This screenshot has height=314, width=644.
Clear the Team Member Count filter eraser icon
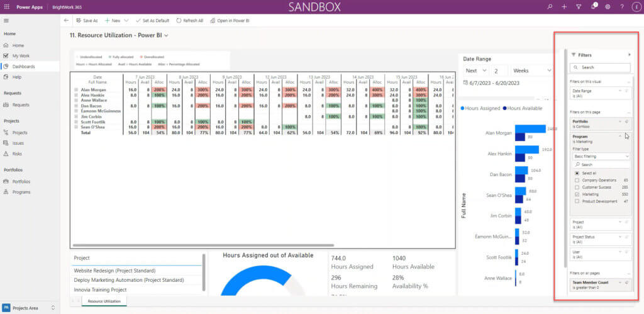[x=627, y=283]
